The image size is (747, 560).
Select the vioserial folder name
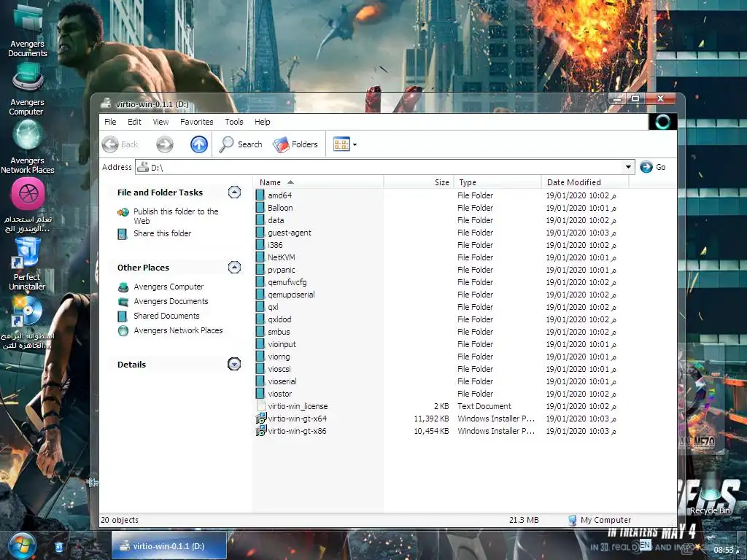(x=282, y=381)
